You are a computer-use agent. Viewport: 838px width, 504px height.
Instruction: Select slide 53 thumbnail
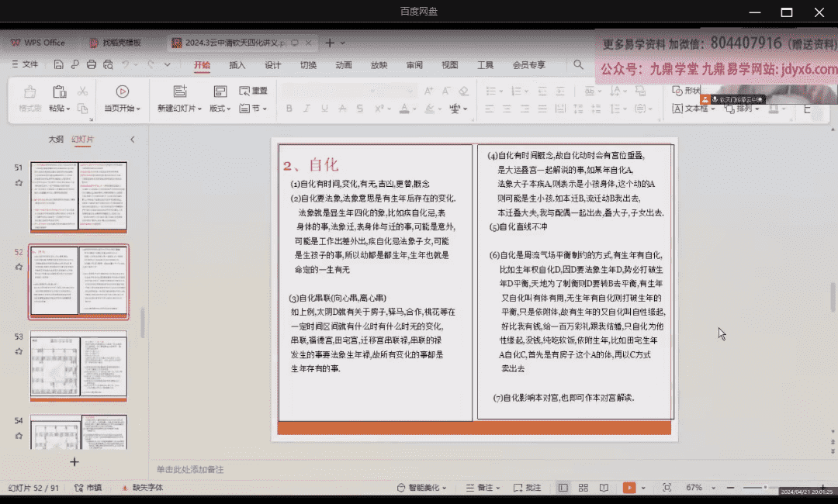[x=78, y=365]
